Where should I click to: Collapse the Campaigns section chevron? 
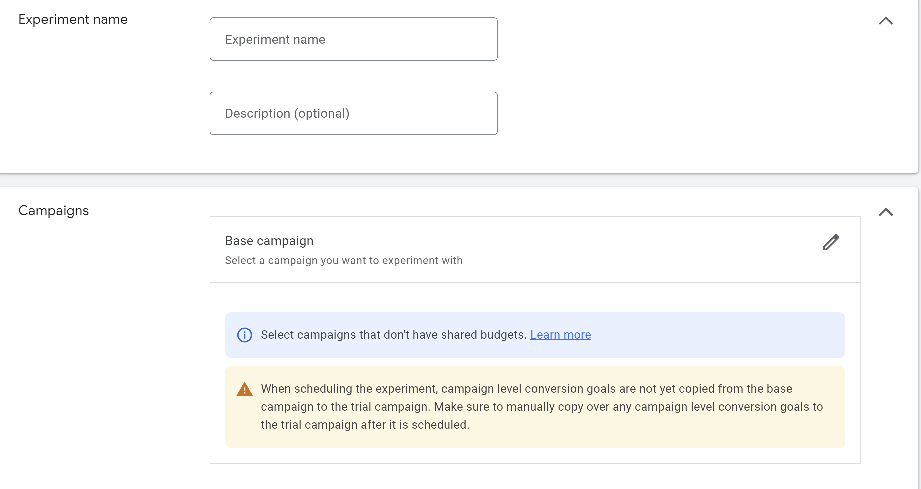click(x=885, y=212)
